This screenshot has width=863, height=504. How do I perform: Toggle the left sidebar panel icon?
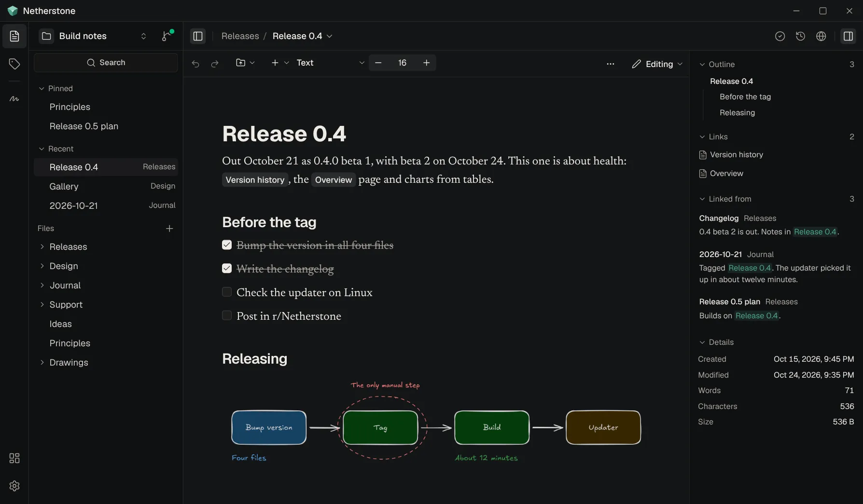tap(198, 36)
